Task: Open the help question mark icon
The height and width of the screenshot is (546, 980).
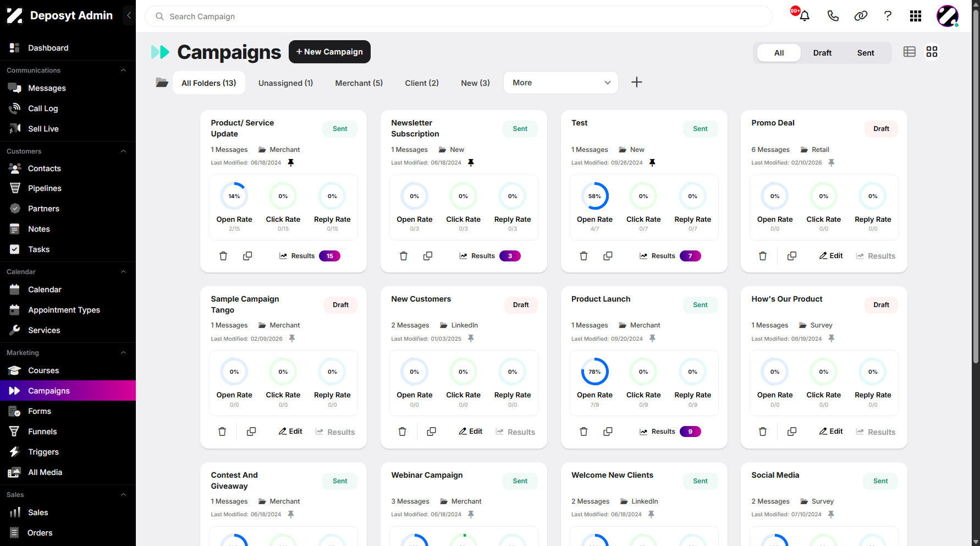Action: [x=888, y=16]
